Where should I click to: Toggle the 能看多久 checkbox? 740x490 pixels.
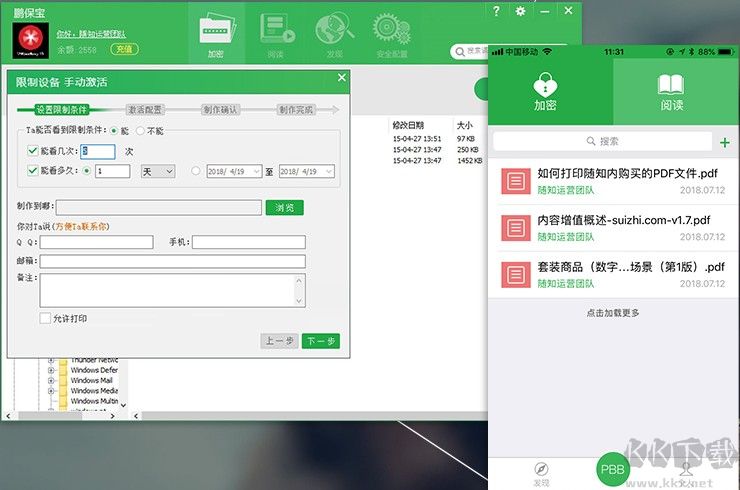pos(33,170)
